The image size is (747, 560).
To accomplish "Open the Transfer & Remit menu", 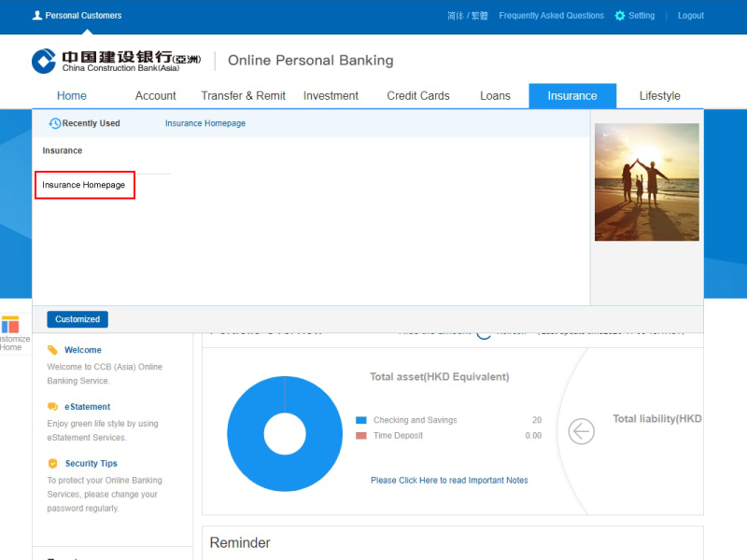I will tap(243, 96).
